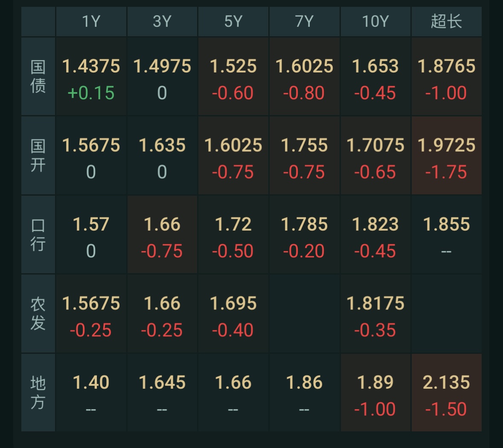Open 国开 5Y cell 1.6025
The width and height of the screenshot is (503, 448).
[x=233, y=155]
